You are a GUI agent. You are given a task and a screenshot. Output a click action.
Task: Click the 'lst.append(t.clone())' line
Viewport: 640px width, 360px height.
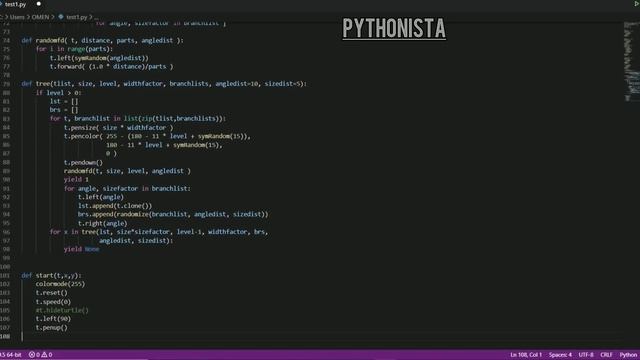tap(115, 206)
